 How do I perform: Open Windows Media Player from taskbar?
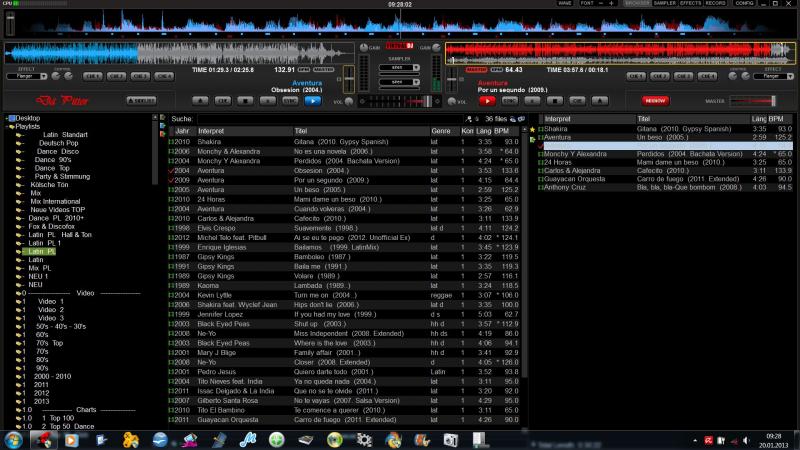click(x=71, y=440)
